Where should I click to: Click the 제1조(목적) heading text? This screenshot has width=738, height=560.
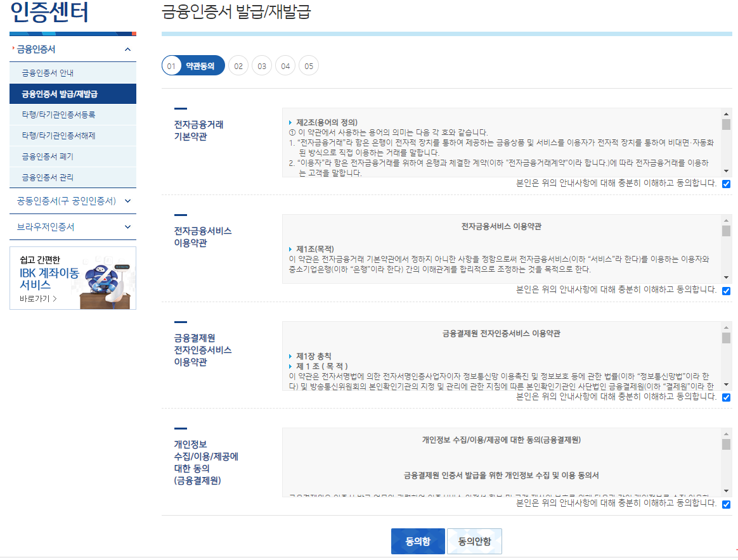coord(315,249)
